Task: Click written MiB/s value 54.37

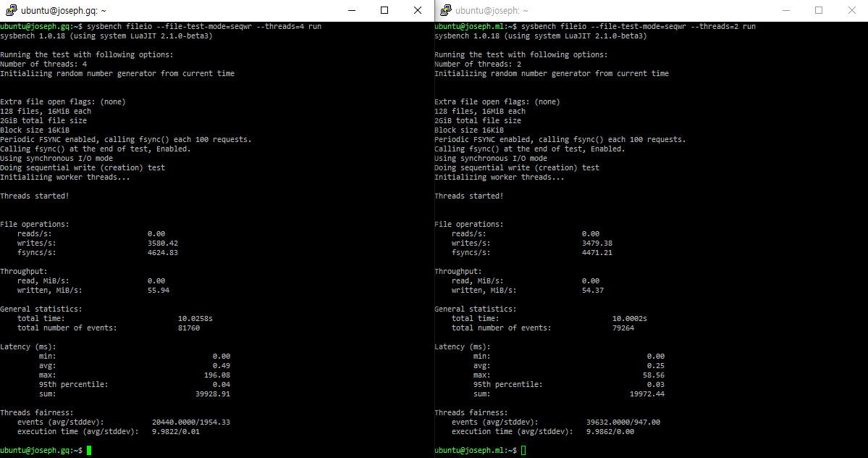Action: (x=593, y=290)
